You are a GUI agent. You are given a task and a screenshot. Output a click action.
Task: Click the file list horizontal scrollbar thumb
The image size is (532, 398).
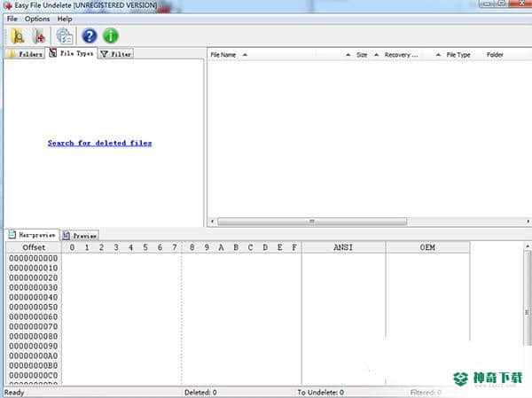[x=312, y=222]
